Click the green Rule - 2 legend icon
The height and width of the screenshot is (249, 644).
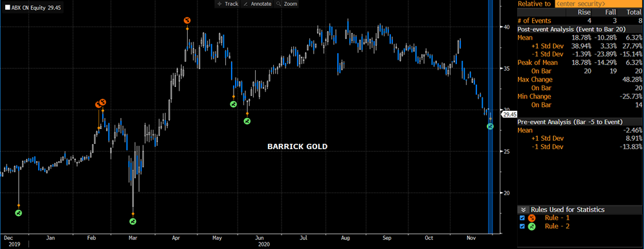(x=531, y=226)
